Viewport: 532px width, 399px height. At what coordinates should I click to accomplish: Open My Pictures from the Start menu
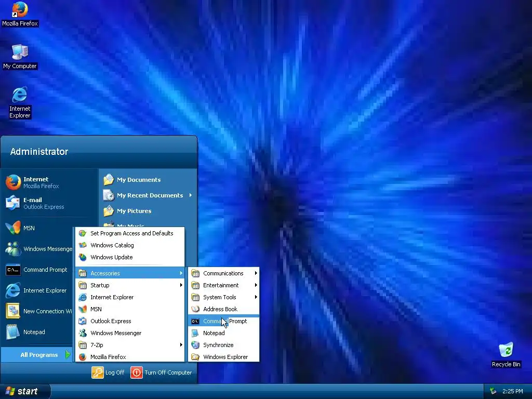tap(134, 211)
